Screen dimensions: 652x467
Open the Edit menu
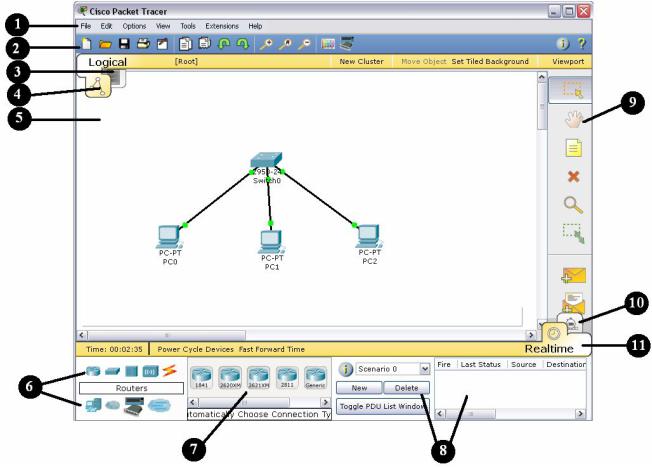(106, 26)
